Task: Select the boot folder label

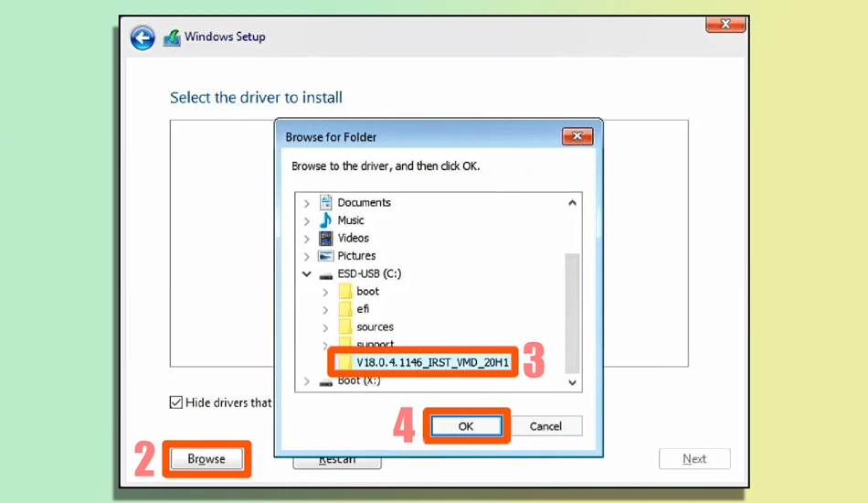Action: click(367, 291)
